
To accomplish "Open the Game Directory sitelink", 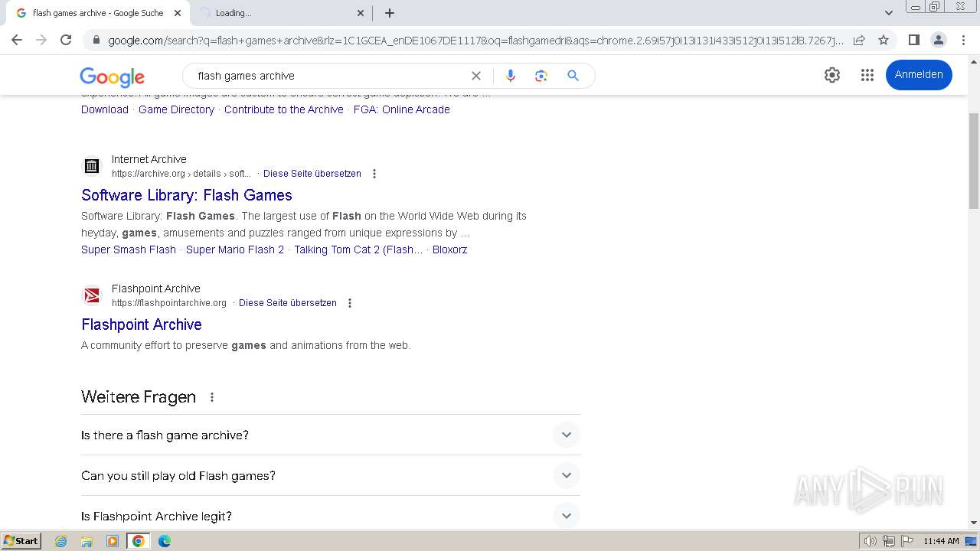I will click(176, 109).
